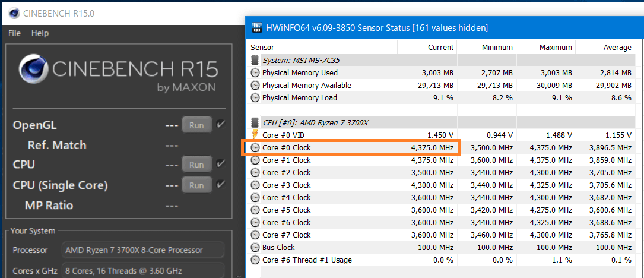Viewport: 644px width, 278px height.
Task: Click the 1.1 % maximum usage value
Action: 561,260
